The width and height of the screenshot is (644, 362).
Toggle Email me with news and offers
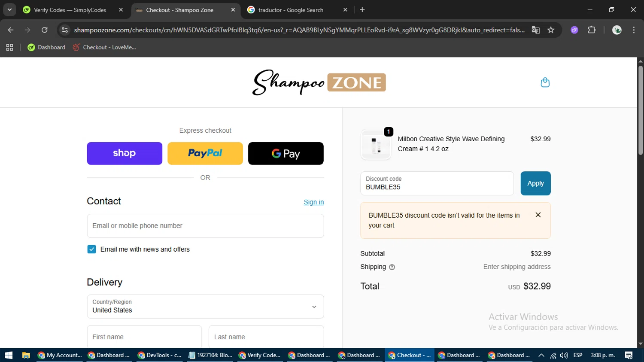[x=91, y=249]
